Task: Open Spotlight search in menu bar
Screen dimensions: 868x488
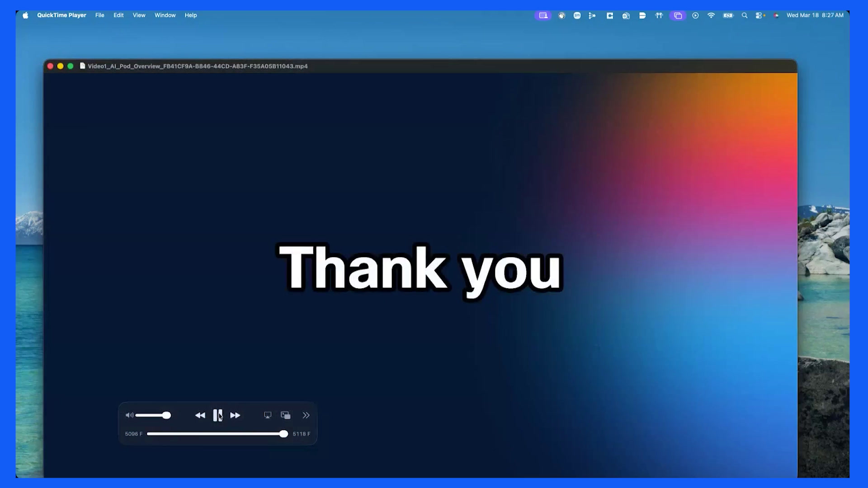Action: pyautogui.click(x=745, y=15)
